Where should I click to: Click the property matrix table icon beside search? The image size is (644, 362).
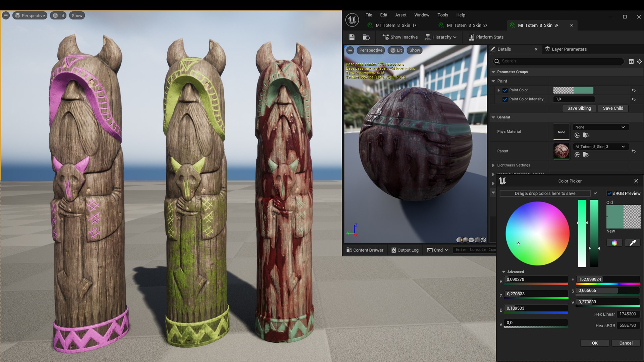tap(631, 61)
